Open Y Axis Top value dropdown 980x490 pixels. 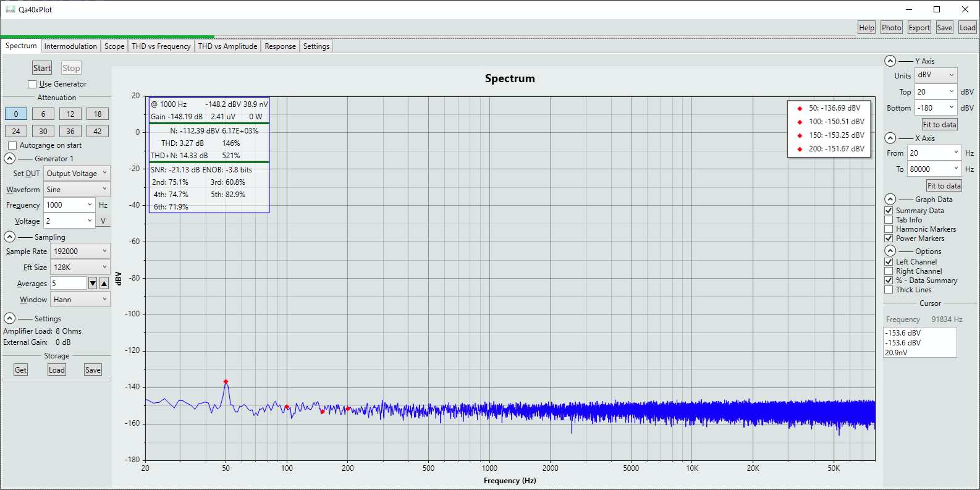tap(936, 91)
